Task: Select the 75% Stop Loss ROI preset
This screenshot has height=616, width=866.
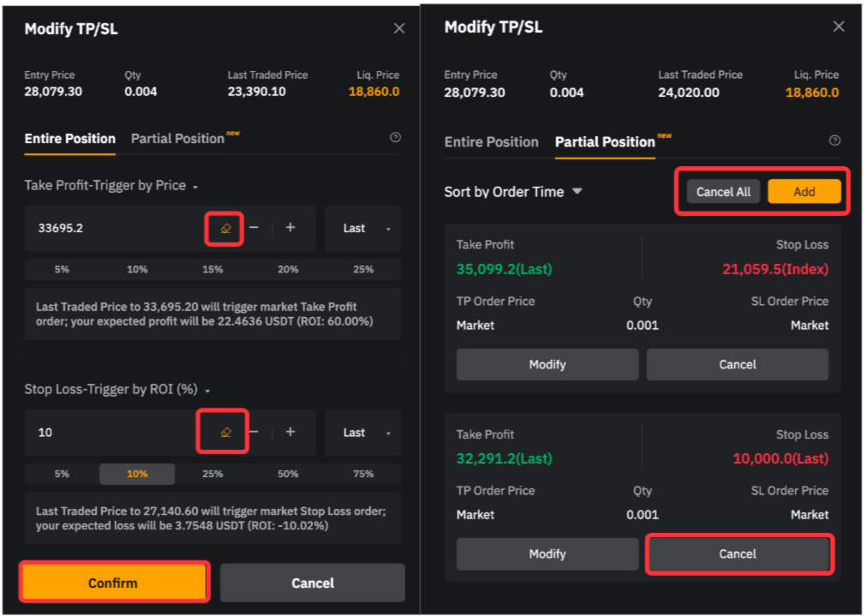Action: click(363, 473)
